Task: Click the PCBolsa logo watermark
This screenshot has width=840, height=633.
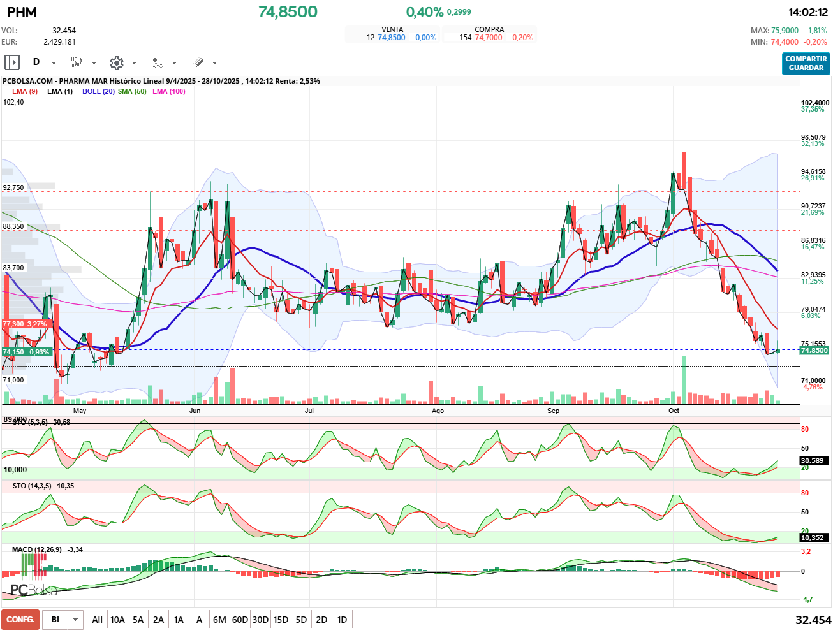Action: pyautogui.click(x=33, y=590)
